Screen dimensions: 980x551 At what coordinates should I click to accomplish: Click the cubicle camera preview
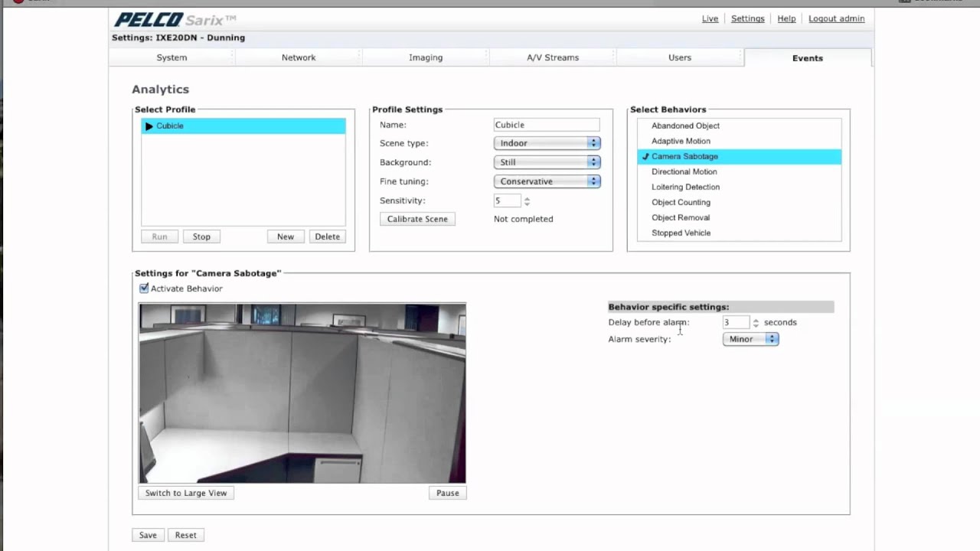[302, 393]
